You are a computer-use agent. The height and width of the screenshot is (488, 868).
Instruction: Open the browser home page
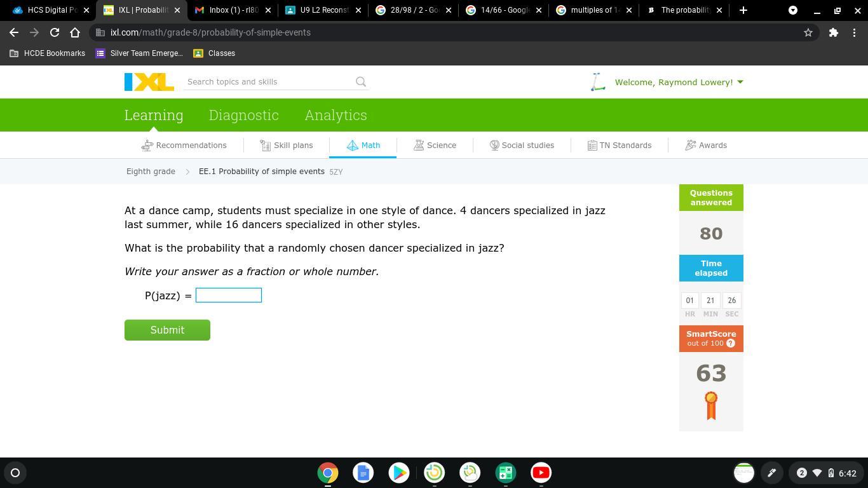(x=75, y=32)
